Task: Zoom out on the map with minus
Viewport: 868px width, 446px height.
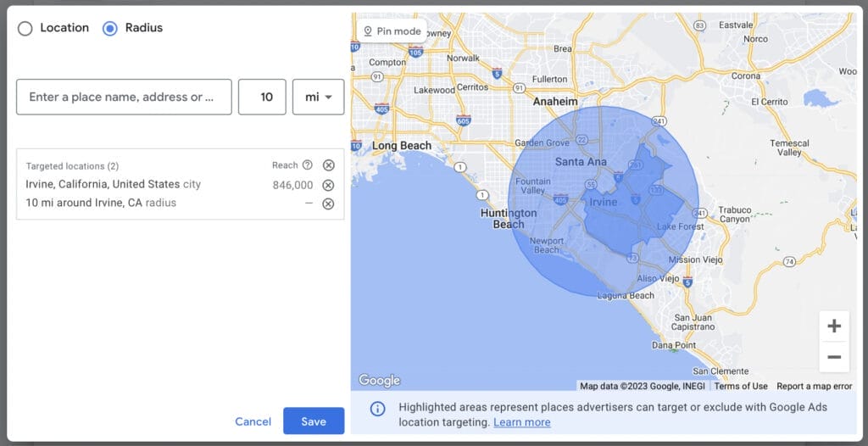Action: 834,357
